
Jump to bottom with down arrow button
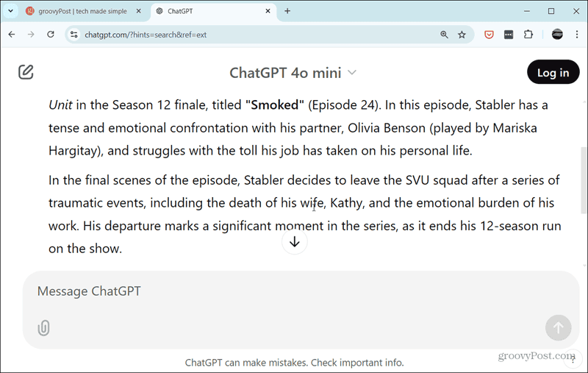pos(295,241)
